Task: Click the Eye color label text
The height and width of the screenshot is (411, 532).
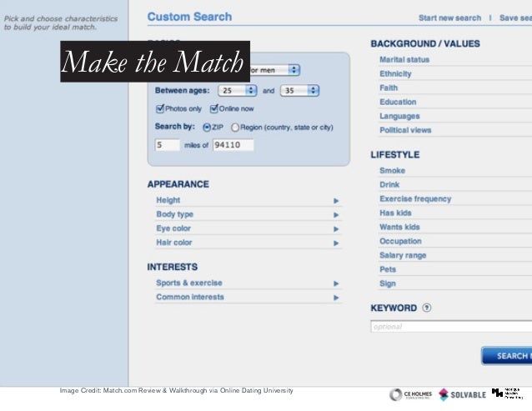Action: pos(173,228)
